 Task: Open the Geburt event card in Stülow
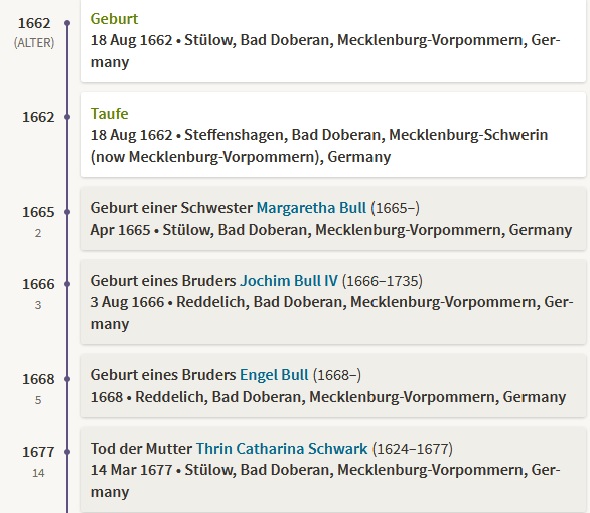(333, 41)
